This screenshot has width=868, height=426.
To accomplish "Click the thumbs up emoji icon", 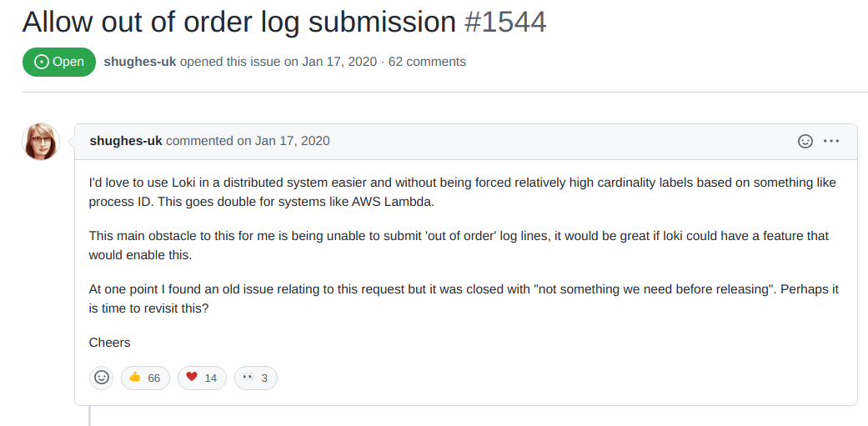I will (135, 378).
